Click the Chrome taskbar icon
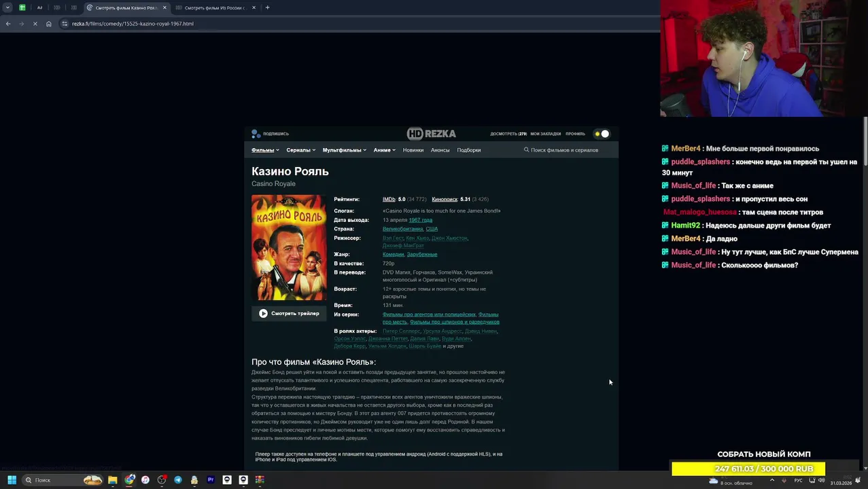The width and height of the screenshot is (868, 489). (x=129, y=480)
